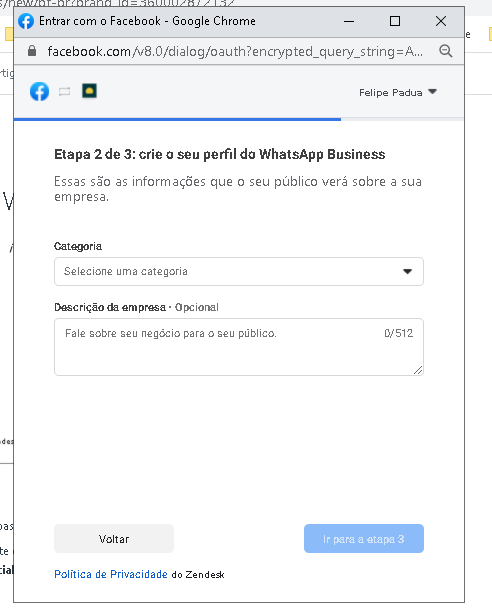Click Ir para a etapa 3 button
The width and height of the screenshot is (492, 613).
point(364,539)
